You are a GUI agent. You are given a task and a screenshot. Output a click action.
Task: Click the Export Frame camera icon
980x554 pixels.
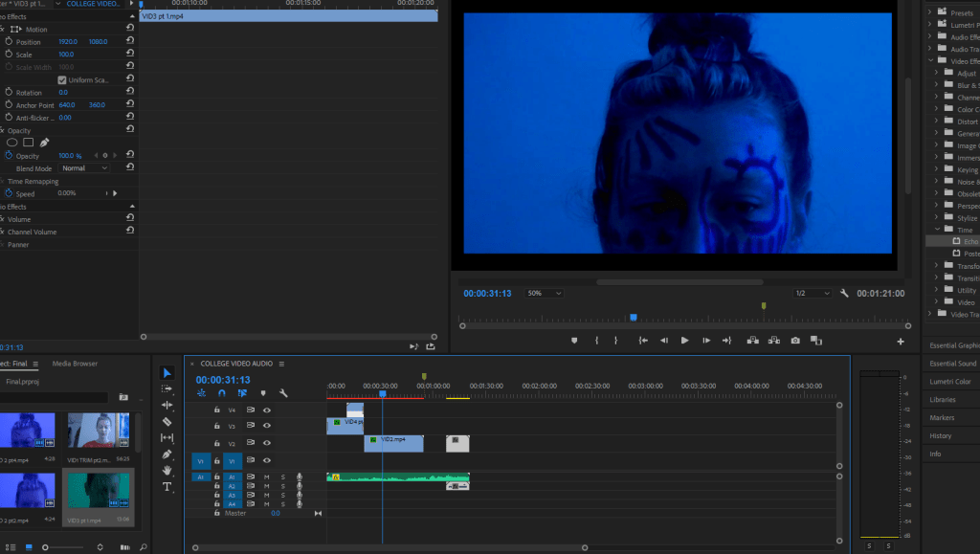(794, 341)
